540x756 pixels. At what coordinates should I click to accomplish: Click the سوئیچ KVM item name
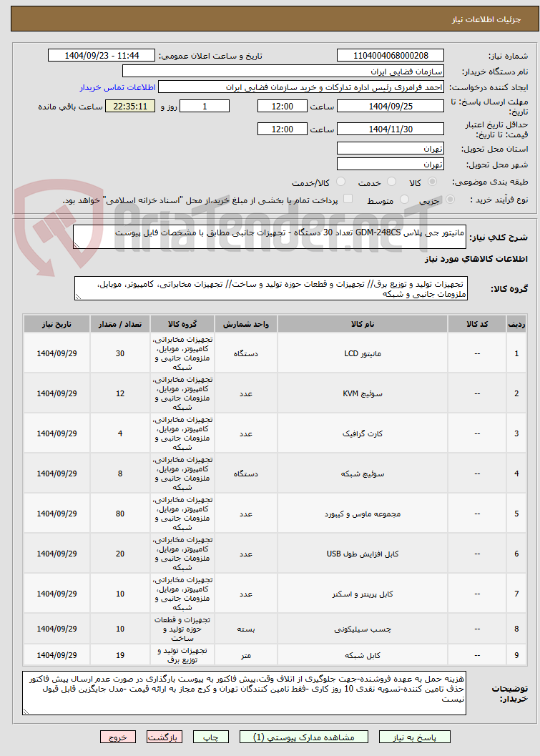pyautogui.click(x=363, y=393)
